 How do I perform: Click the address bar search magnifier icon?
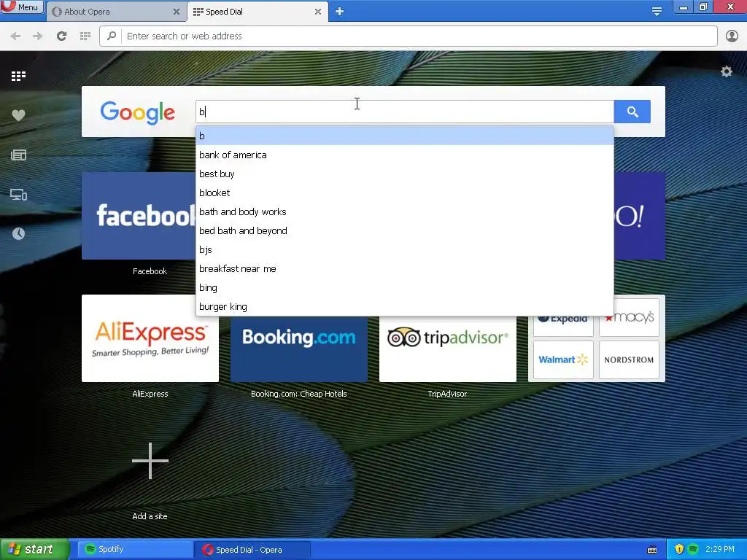tap(112, 36)
